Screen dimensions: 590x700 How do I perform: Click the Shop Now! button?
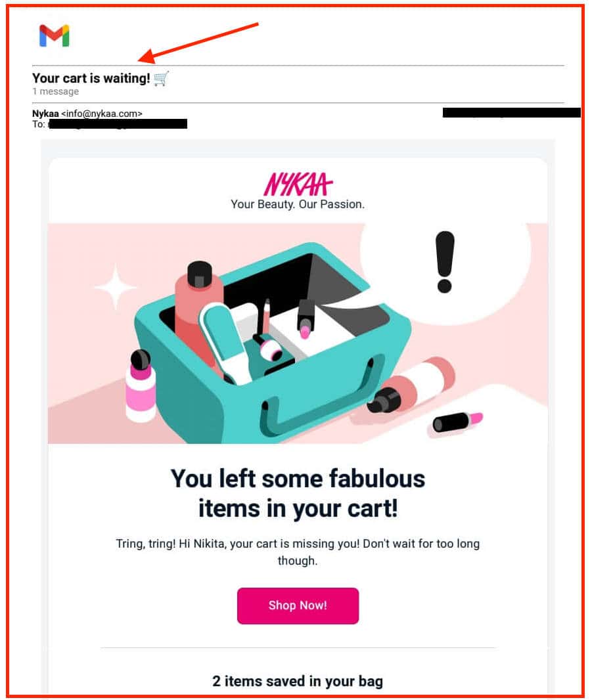(298, 605)
